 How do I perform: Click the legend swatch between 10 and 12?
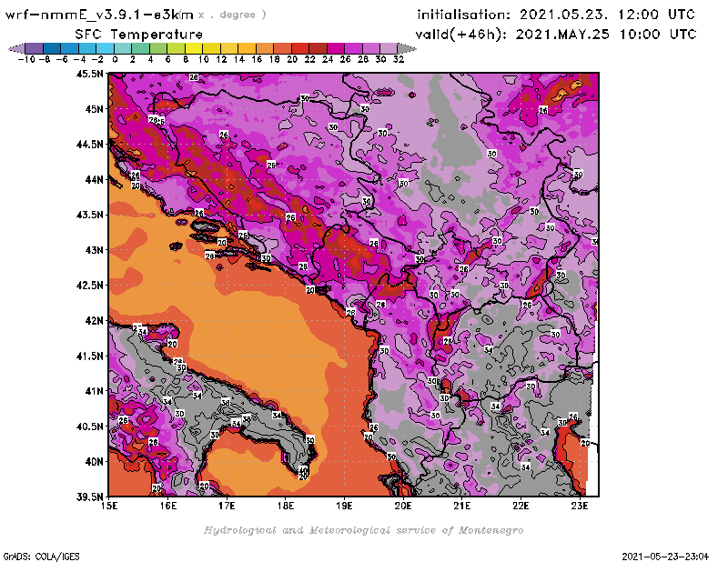(212, 48)
